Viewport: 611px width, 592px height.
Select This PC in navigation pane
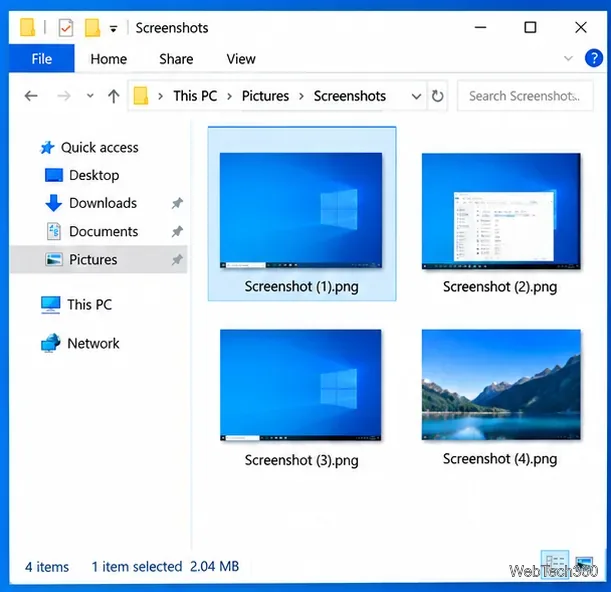tap(90, 304)
